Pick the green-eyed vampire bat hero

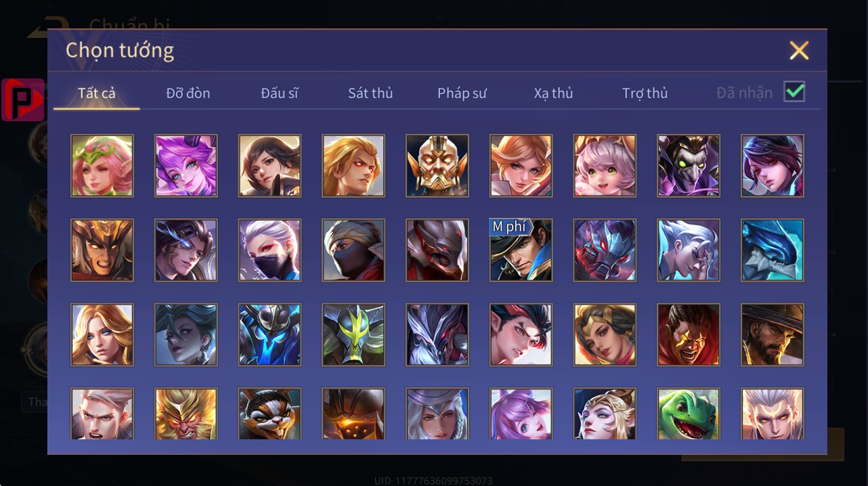(x=689, y=165)
